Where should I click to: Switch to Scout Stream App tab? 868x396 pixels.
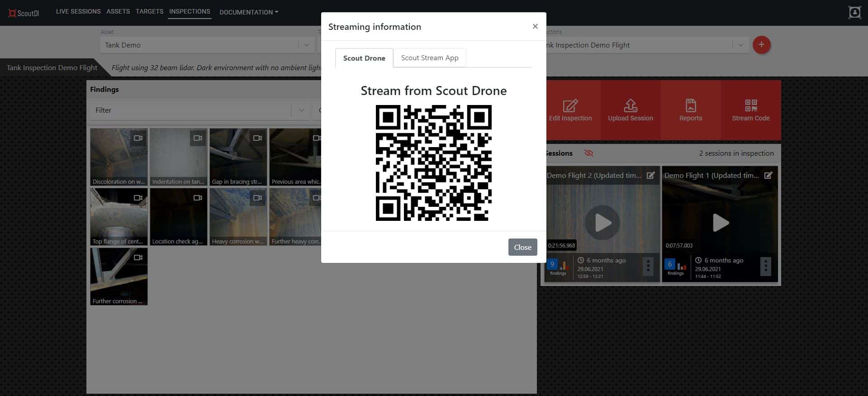pyautogui.click(x=430, y=57)
